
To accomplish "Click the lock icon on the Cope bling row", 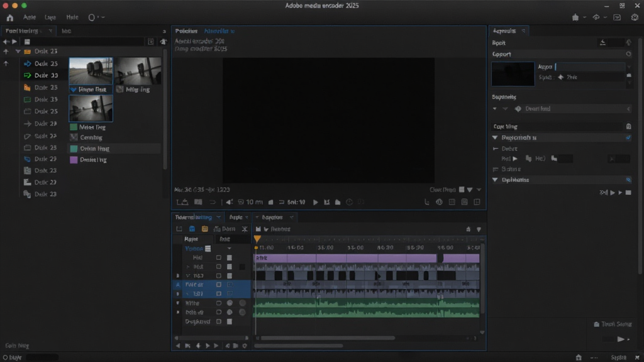I will (x=628, y=126).
